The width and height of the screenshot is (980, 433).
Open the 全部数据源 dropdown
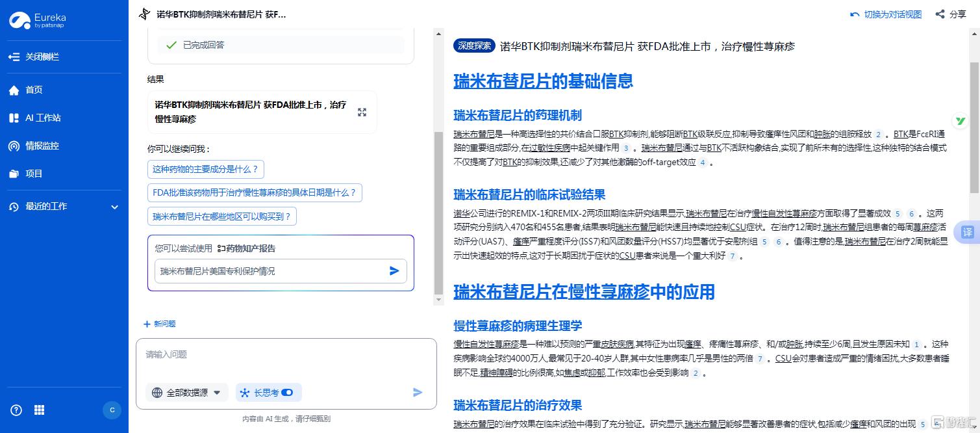(186, 393)
